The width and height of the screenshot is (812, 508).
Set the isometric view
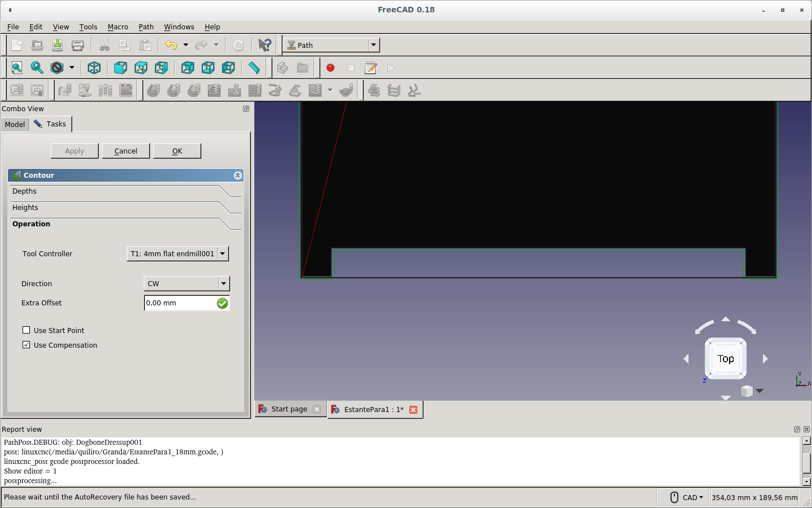coord(94,68)
